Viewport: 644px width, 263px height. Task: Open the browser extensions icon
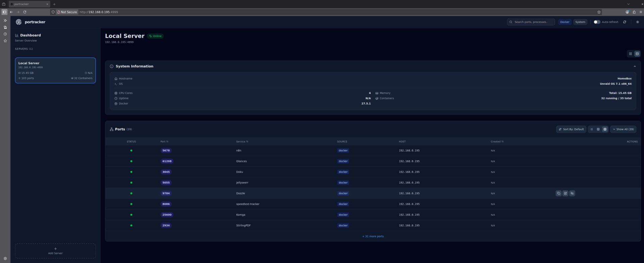(x=634, y=12)
